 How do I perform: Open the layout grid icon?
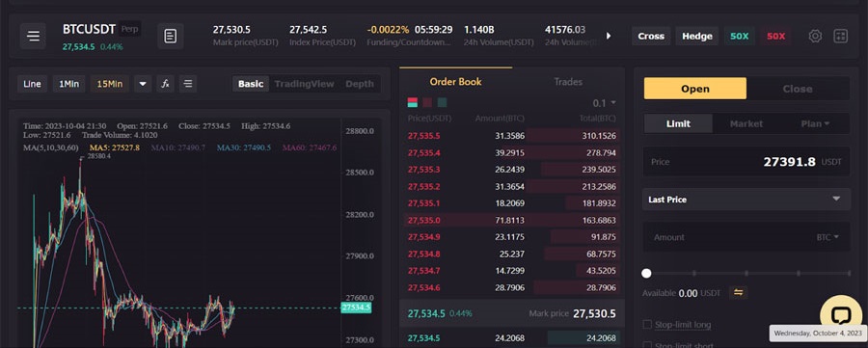(840, 36)
